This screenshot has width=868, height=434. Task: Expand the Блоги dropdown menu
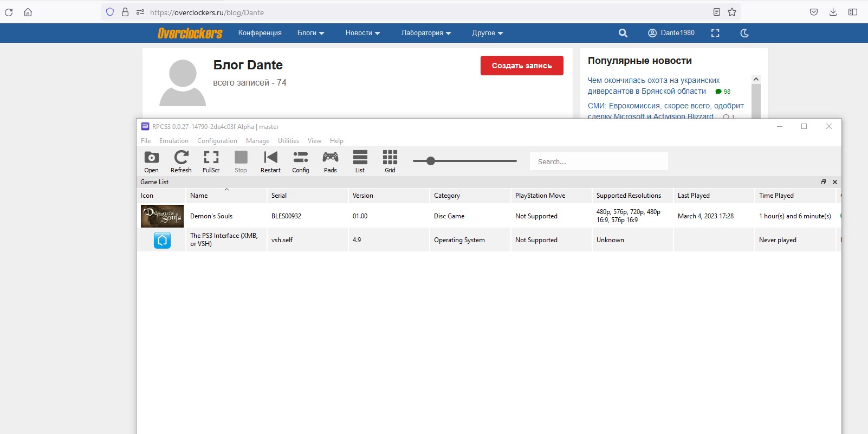pos(310,33)
